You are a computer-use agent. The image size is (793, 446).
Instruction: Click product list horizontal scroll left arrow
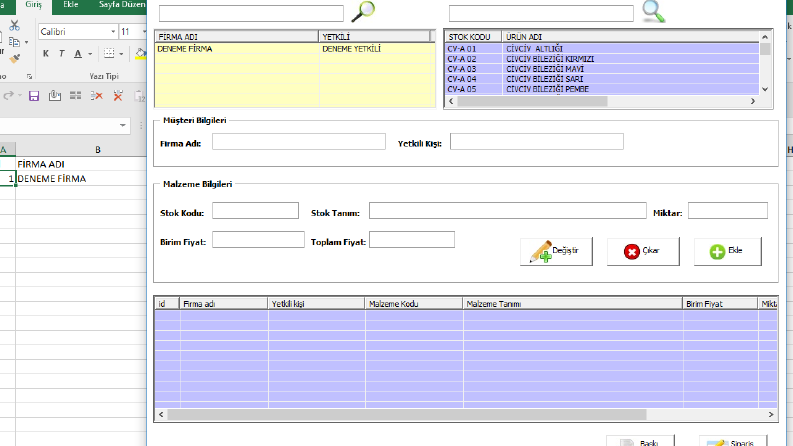(x=451, y=101)
